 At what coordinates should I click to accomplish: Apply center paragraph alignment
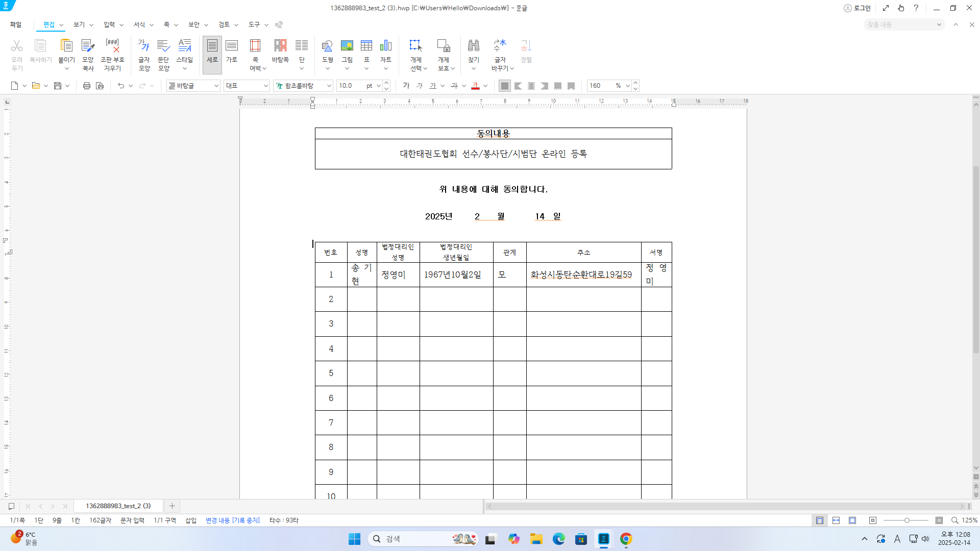531,86
